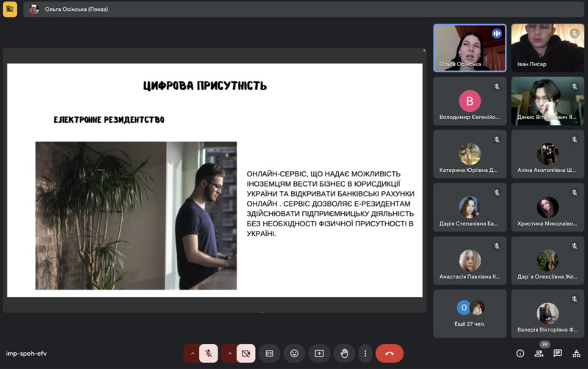
Task: Click Ольга Осінська's video tile
Action: point(470,47)
